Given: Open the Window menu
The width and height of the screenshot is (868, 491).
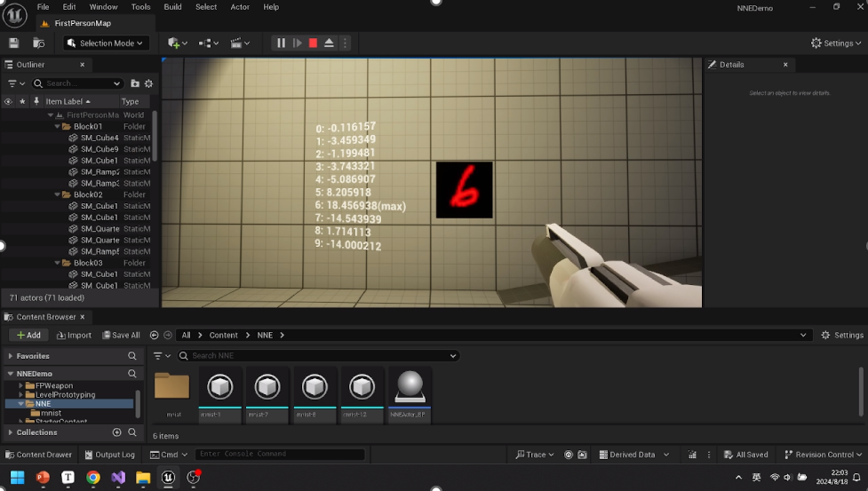Looking at the screenshot, I should (x=104, y=7).
